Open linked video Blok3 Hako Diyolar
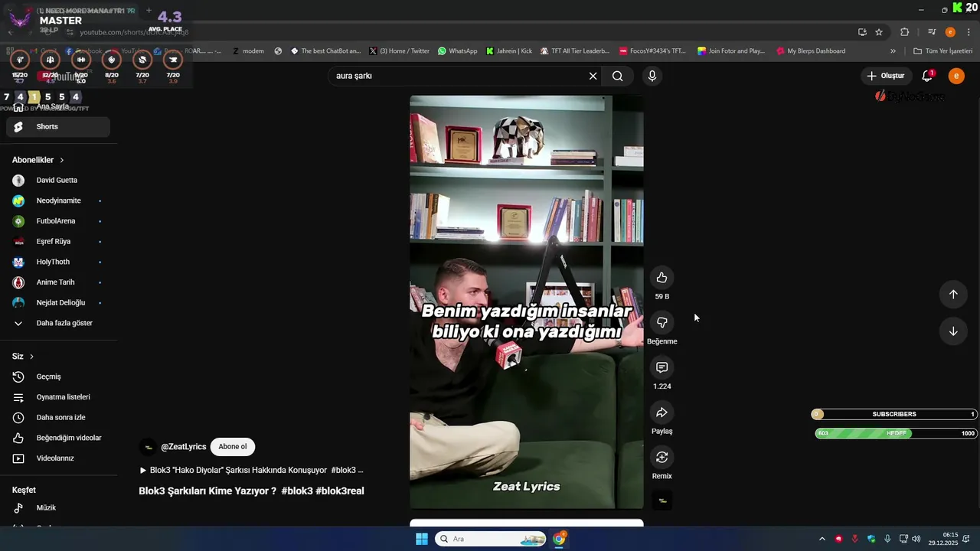Image resolution: width=980 pixels, height=551 pixels. (251, 470)
